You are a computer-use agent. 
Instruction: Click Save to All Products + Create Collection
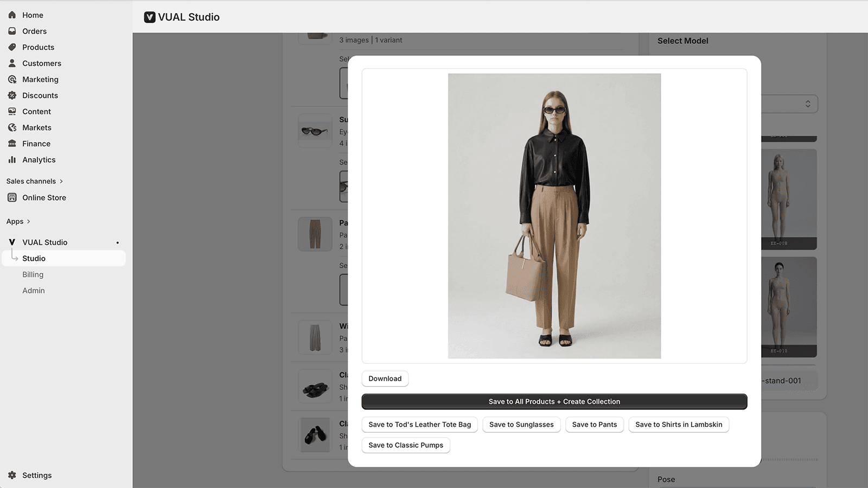point(554,402)
